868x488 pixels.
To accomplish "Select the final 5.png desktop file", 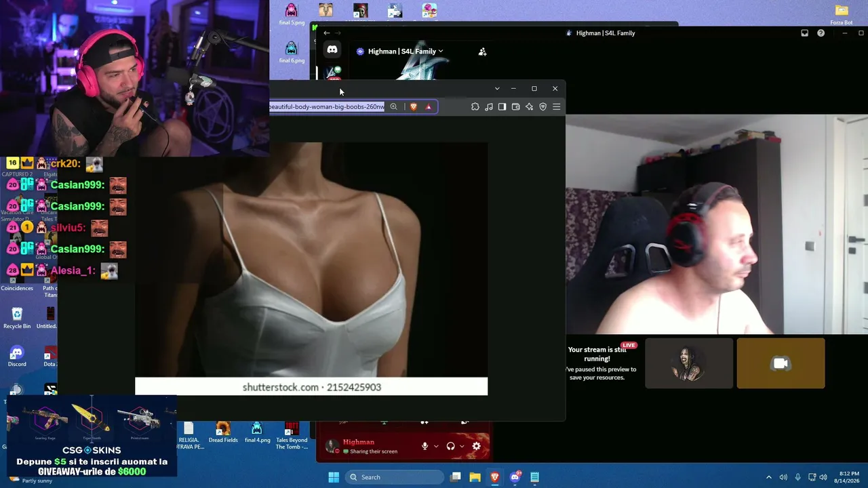I will (x=292, y=14).
